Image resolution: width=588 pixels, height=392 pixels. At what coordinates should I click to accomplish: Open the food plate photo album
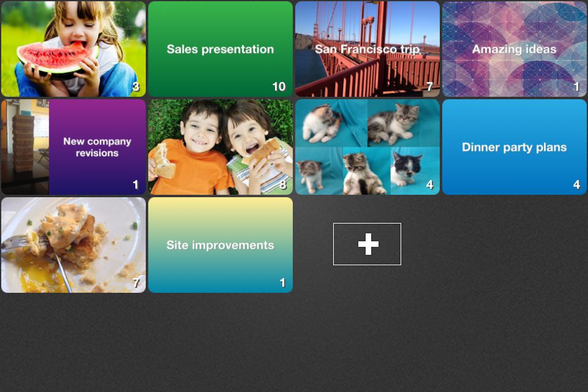coord(73,245)
